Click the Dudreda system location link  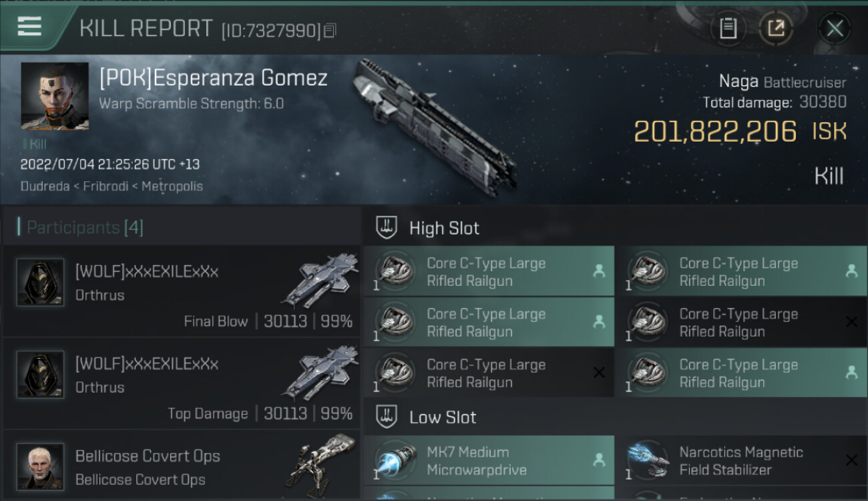[46, 186]
